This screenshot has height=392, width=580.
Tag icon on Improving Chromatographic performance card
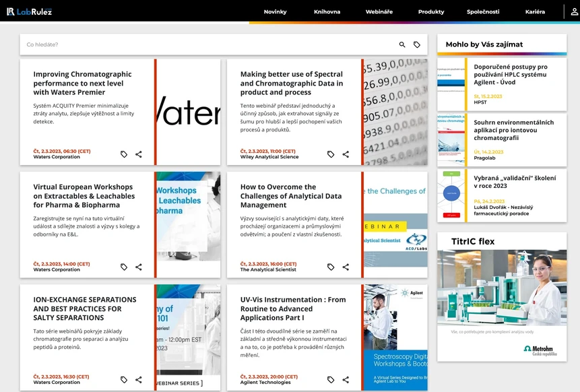point(124,154)
